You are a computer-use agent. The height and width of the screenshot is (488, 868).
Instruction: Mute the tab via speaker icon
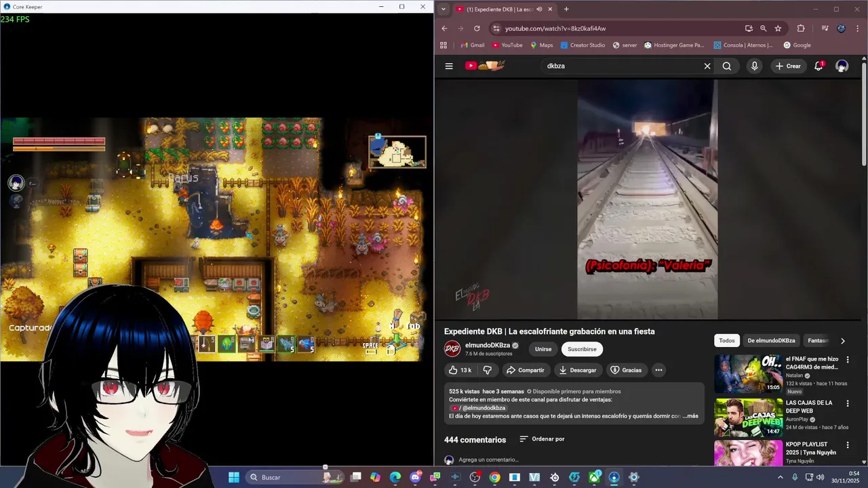pyautogui.click(x=539, y=9)
